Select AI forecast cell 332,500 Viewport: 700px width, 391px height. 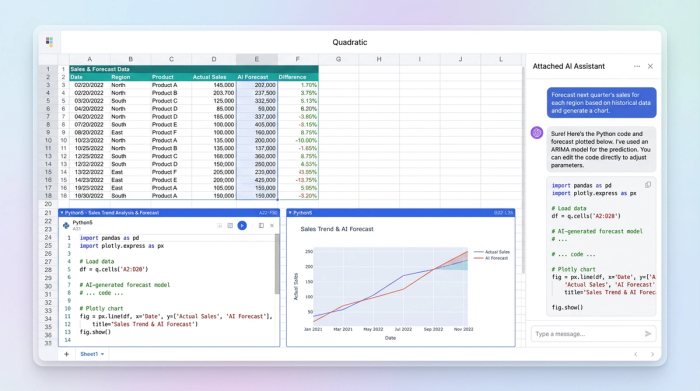[257, 101]
